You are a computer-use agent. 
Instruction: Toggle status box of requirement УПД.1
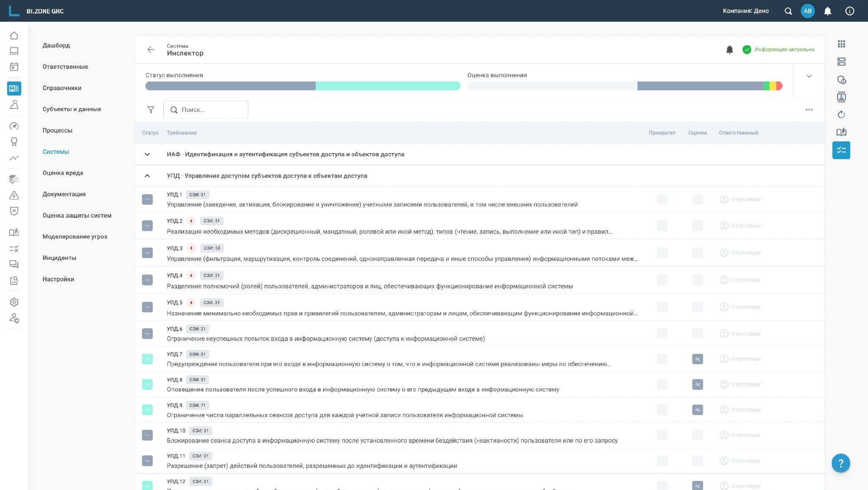click(x=147, y=199)
